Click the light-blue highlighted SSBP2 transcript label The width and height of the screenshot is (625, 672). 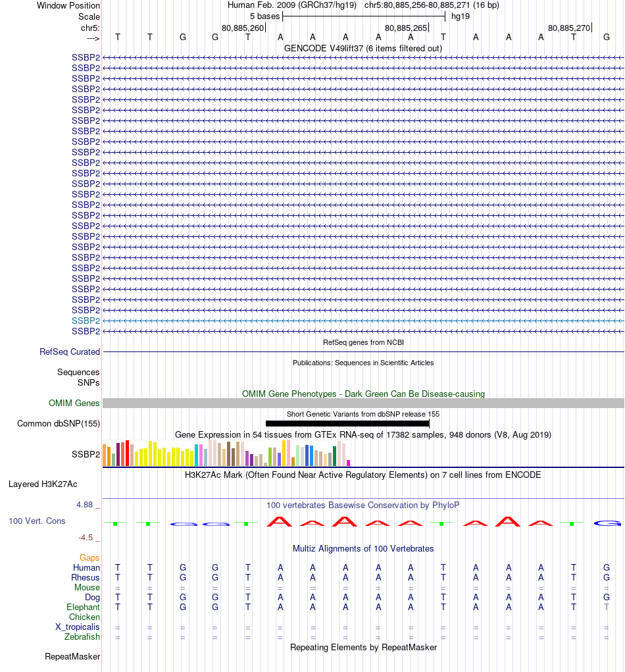tap(86, 321)
